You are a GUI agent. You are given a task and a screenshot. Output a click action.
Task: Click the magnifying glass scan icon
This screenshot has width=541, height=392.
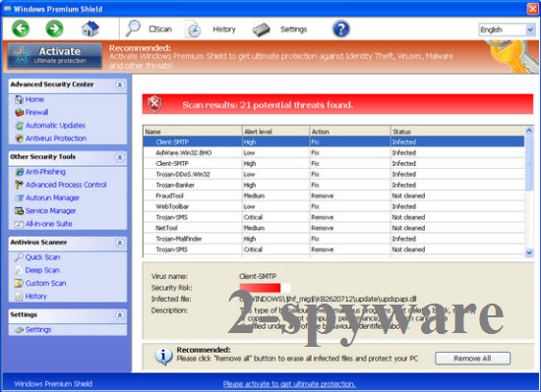pyautogui.click(x=133, y=28)
